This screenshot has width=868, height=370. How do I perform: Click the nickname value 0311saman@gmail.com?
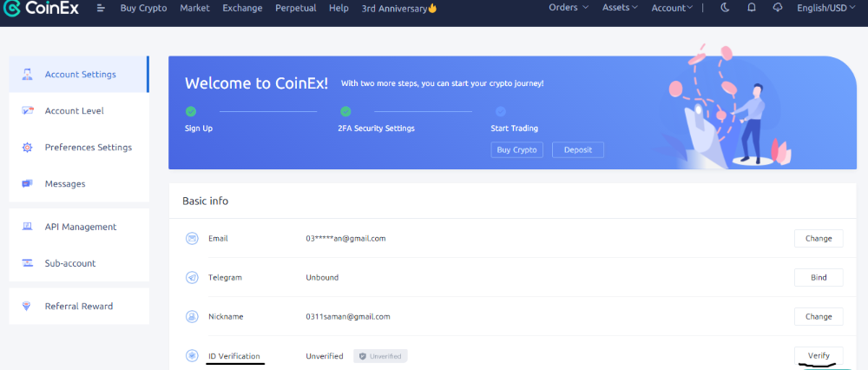point(348,317)
